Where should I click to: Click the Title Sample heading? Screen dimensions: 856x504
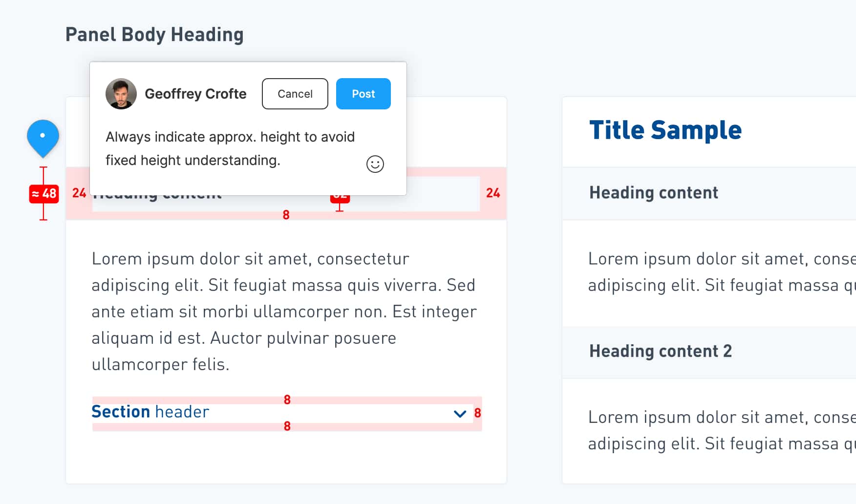coord(665,130)
